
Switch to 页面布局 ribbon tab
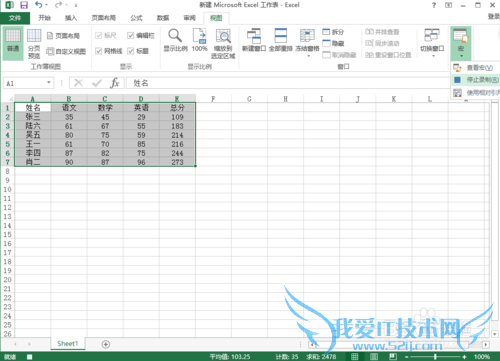pos(104,18)
